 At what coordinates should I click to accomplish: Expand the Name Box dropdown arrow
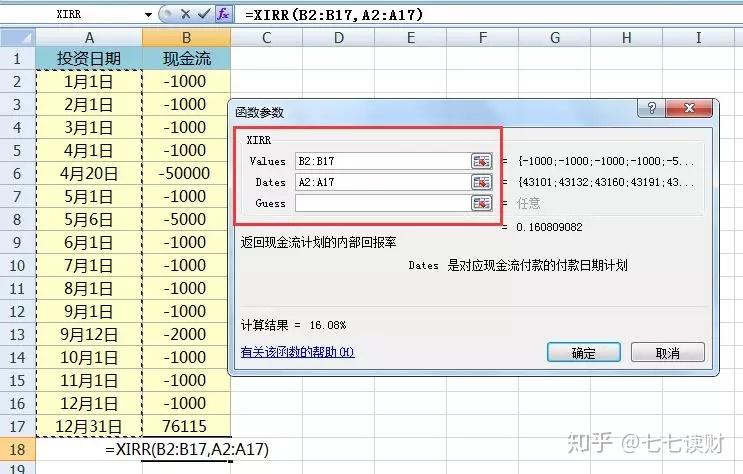point(148,15)
